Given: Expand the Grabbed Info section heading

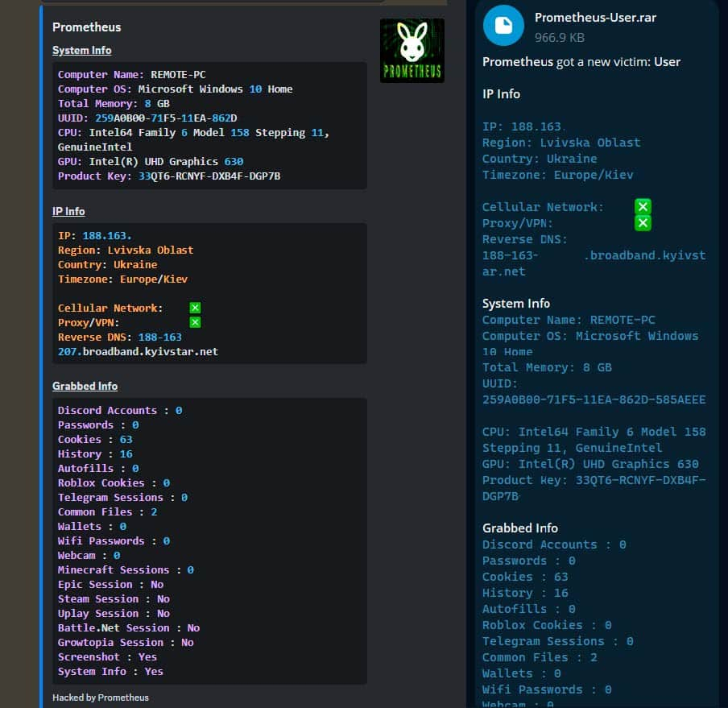Looking at the screenshot, I should pos(85,386).
